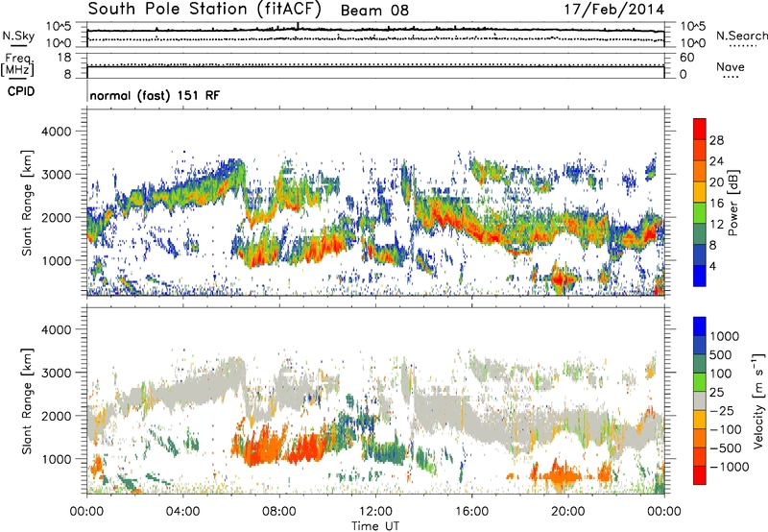Select the orange power segment between 20 and 24
Image resolution: width=768 pixels, height=532 pixels.
[700, 172]
